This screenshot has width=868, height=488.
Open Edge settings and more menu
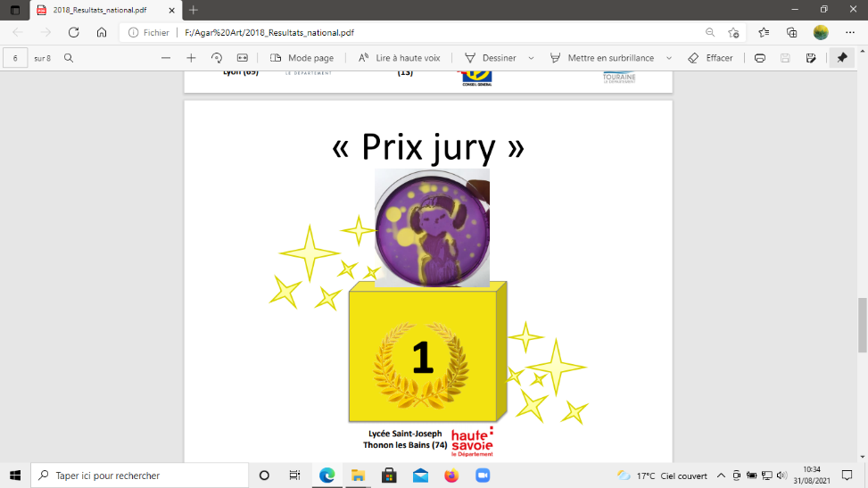[850, 33]
